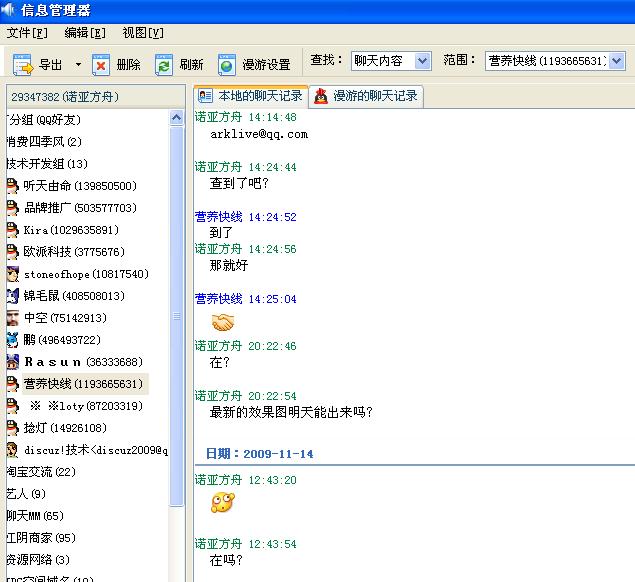Click the message 查到了吧?
This screenshot has width=635, height=582.
pos(239,183)
